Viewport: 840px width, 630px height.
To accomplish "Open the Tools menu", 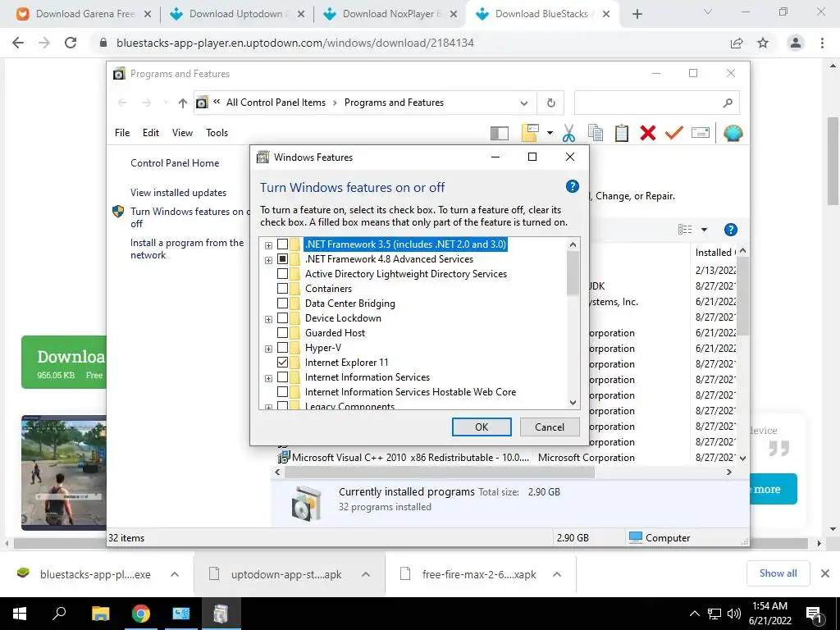I will click(217, 133).
